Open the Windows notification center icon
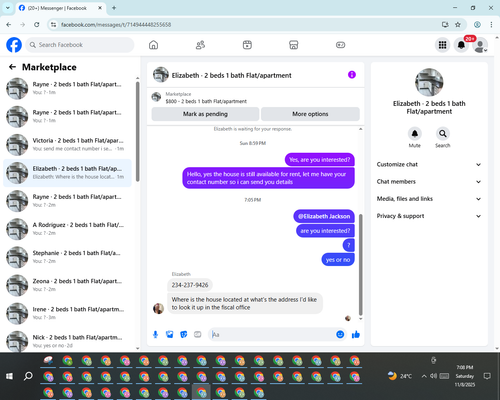The height and width of the screenshot is (400, 500). tap(487, 376)
